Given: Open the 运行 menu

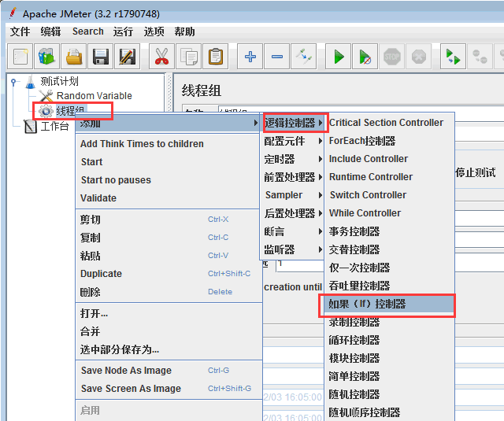Looking at the screenshot, I should tap(123, 31).
